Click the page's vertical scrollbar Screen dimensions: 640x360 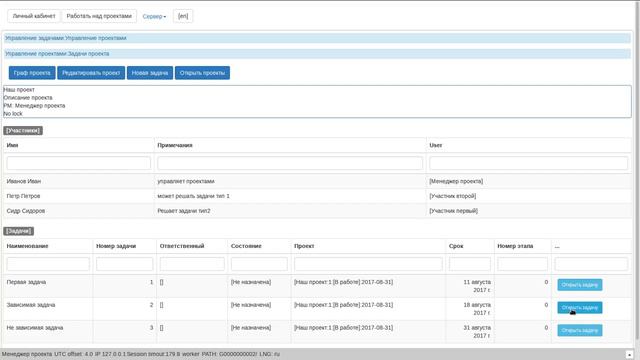[637, 171]
